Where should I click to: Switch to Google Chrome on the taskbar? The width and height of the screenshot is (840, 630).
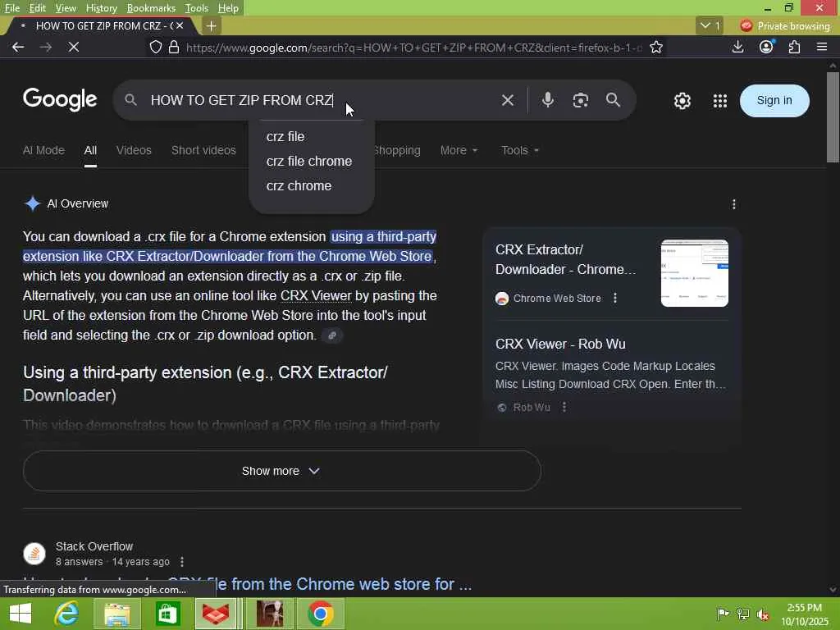click(x=321, y=614)
